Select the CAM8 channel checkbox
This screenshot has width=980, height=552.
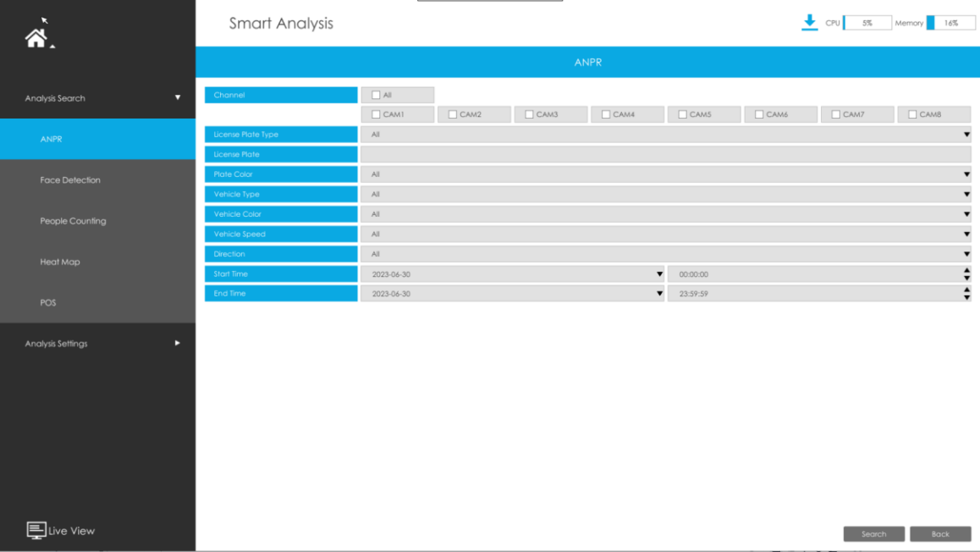pyautogui.click(x=912, y=114)
